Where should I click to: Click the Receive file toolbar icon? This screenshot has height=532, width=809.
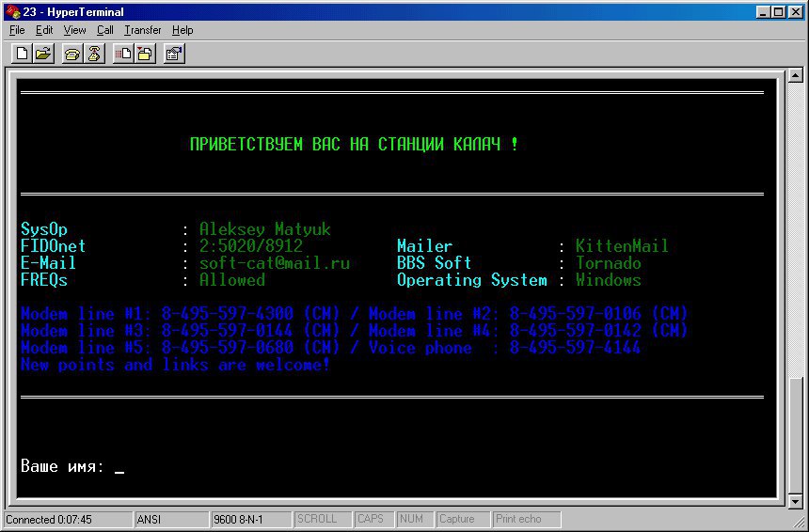146,54
